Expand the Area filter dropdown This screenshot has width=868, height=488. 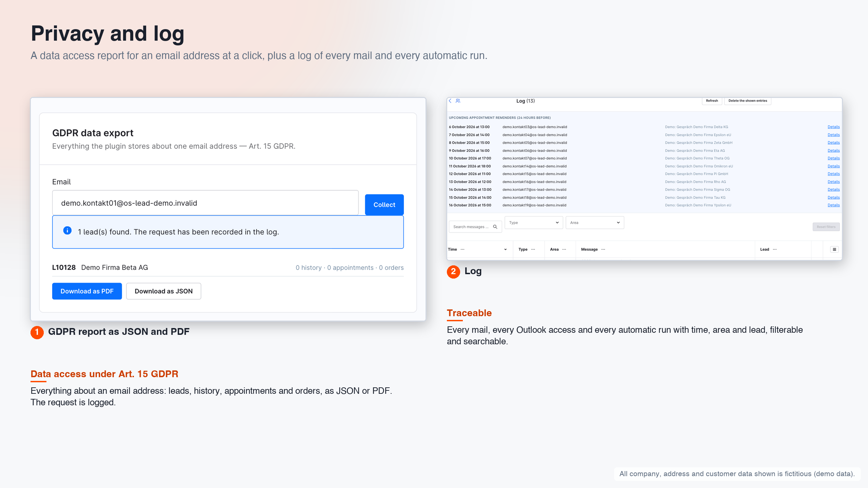595,223
